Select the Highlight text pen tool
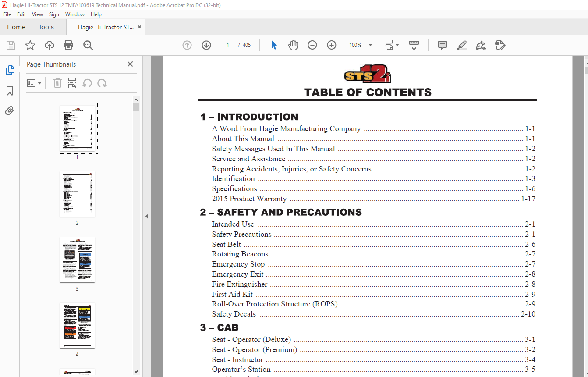588x377 pixels. [461, 45]
